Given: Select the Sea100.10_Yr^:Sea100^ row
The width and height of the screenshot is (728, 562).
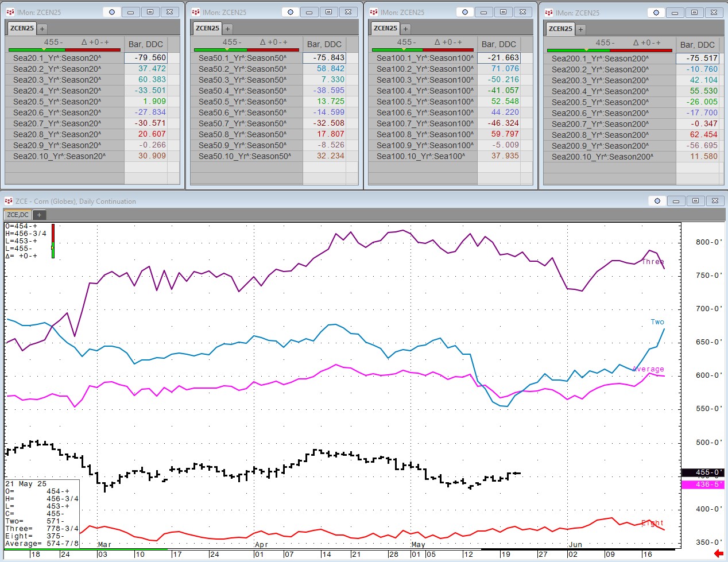Looking at the screenshot, I should click(x=421, y=156).
